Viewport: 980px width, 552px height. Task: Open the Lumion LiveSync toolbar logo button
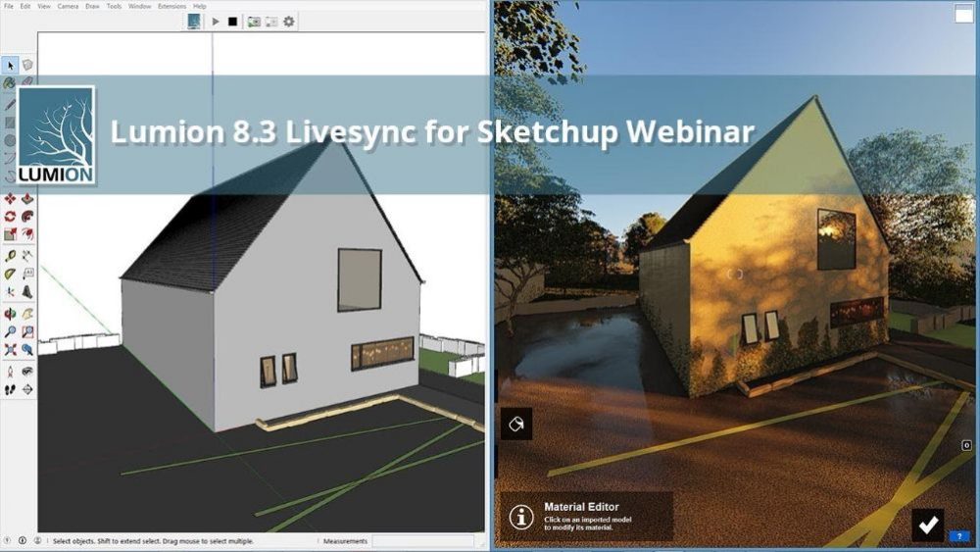[194, 22]
